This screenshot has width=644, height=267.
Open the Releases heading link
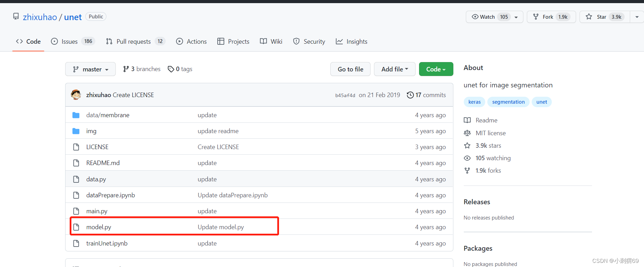coord(477,202)
